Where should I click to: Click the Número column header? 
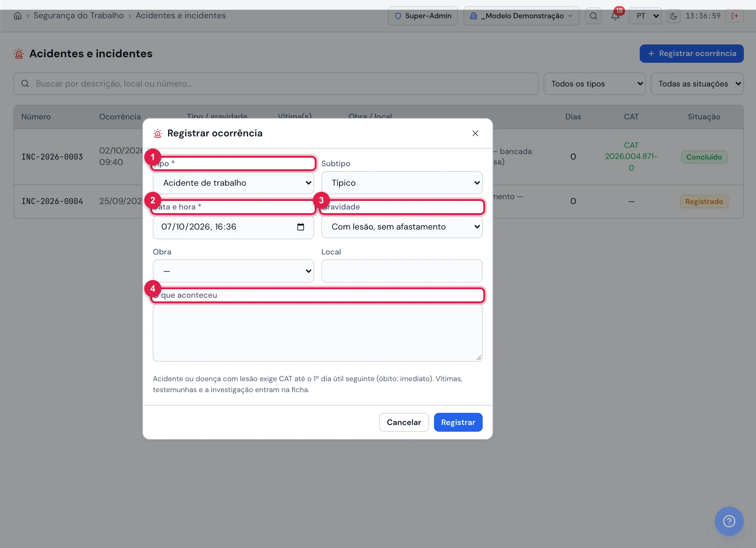click(x=36, y=117)
